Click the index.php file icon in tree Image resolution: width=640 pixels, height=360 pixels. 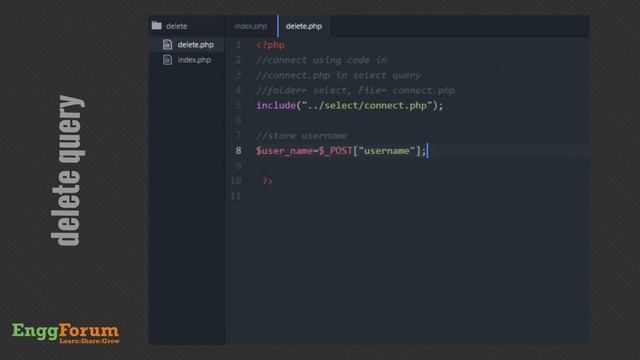point(167,60)
